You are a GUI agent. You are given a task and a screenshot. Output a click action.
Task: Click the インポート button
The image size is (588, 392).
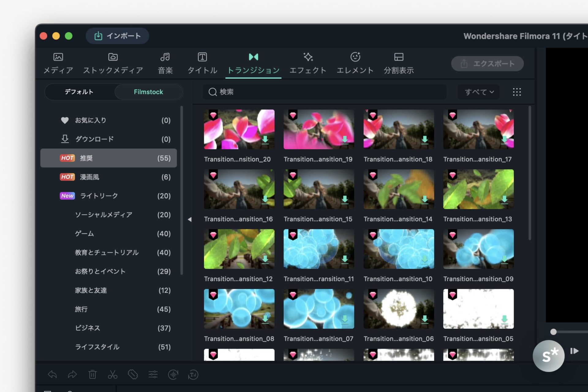click(117, 36)
